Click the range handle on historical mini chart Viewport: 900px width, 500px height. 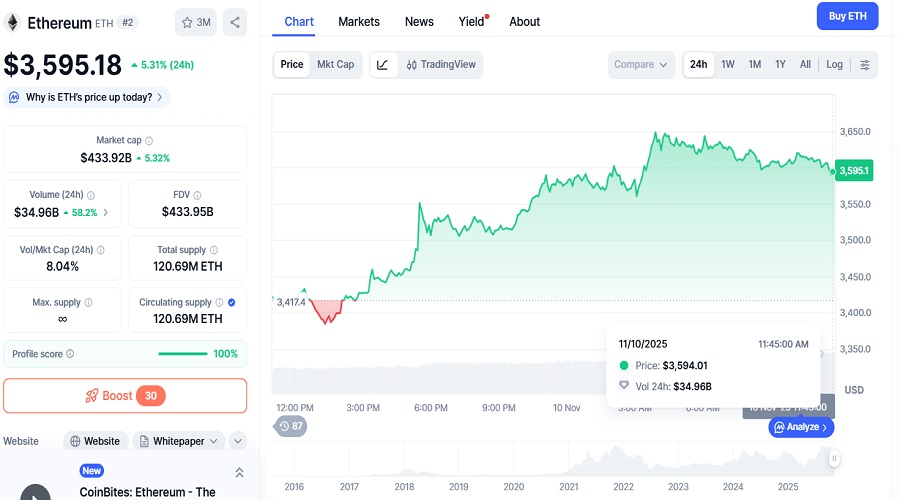[834, 458]
